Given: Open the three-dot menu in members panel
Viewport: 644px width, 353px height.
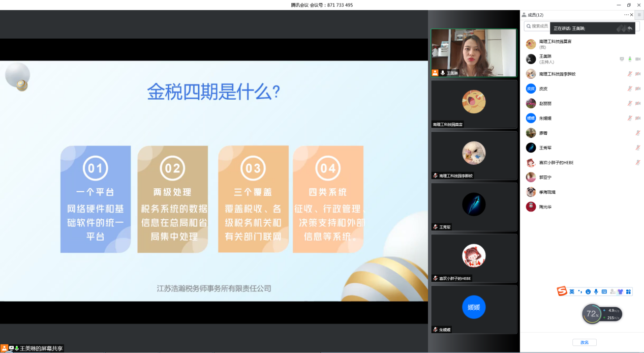Looking at the screenshot, I should 626,15.
